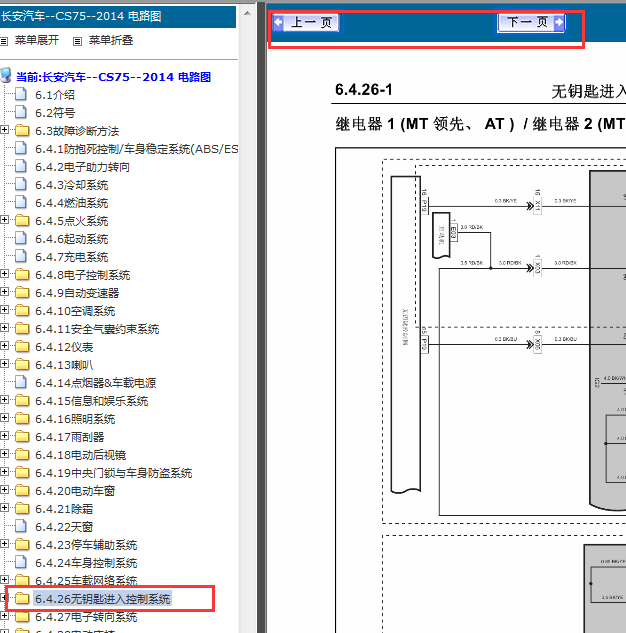This screenshot has height=633, width=626.
Task: Expand all menus via 菜单展开
Action: [37, 40]
